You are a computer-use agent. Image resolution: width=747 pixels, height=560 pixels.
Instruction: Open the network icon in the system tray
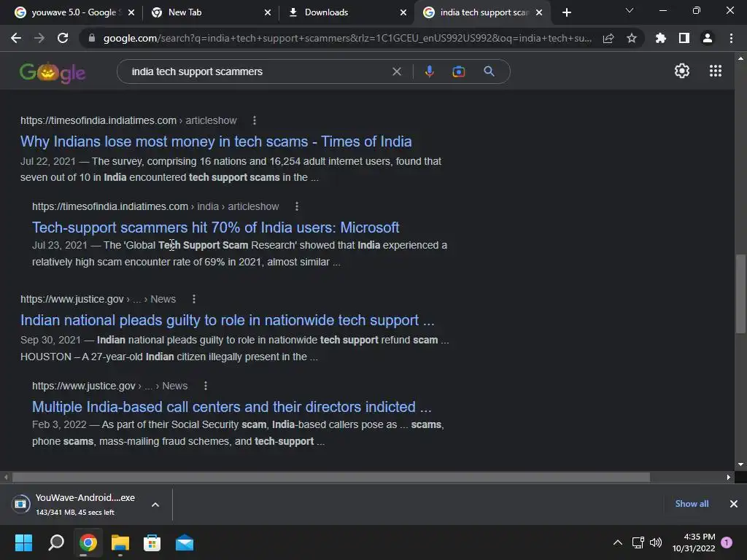point(638,542)
